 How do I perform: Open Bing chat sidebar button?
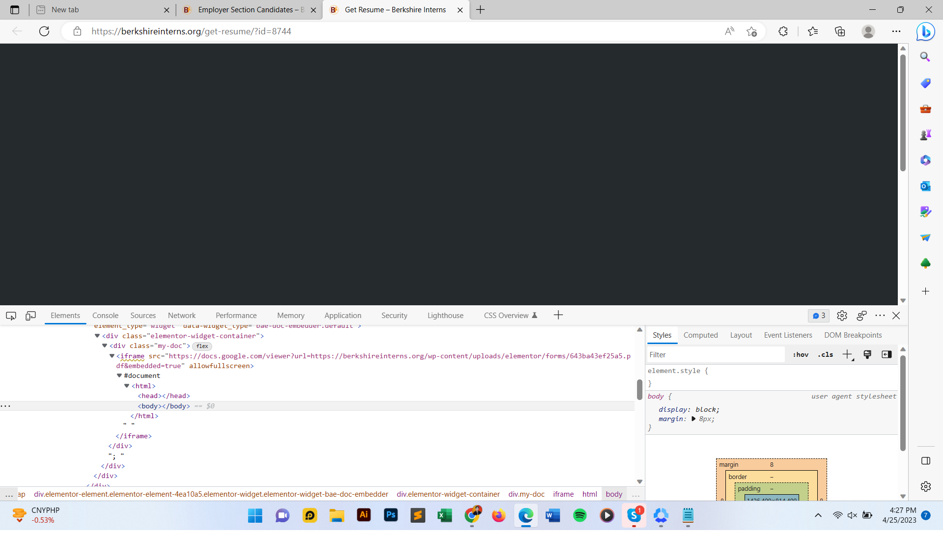coord(925,31)
